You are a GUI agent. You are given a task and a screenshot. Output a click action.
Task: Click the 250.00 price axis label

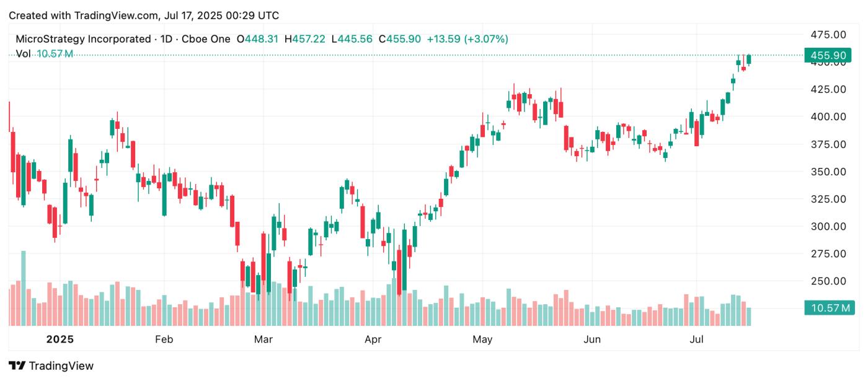tap(827, 281)
